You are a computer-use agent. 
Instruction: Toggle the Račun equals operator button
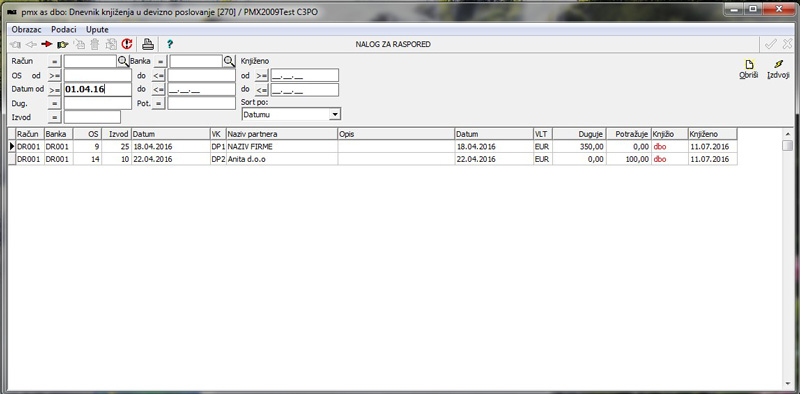pos(55,62)
